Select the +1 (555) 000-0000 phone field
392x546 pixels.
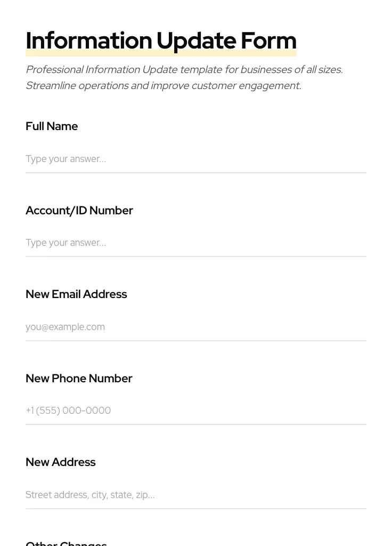point(195,411)
